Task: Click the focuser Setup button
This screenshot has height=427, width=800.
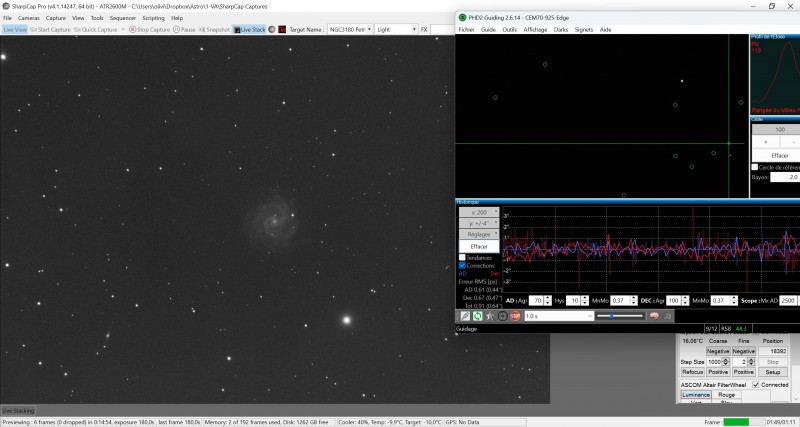Action: coord(772,372)
